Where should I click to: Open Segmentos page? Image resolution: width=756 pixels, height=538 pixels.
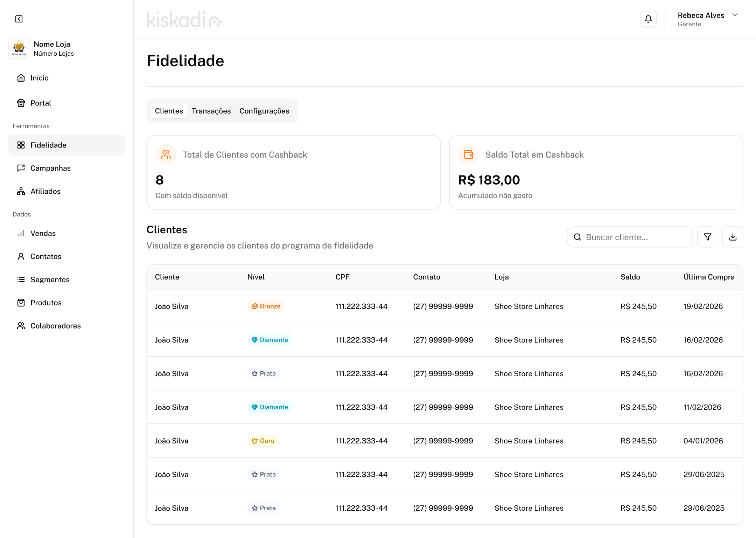(x=67, y=280)
